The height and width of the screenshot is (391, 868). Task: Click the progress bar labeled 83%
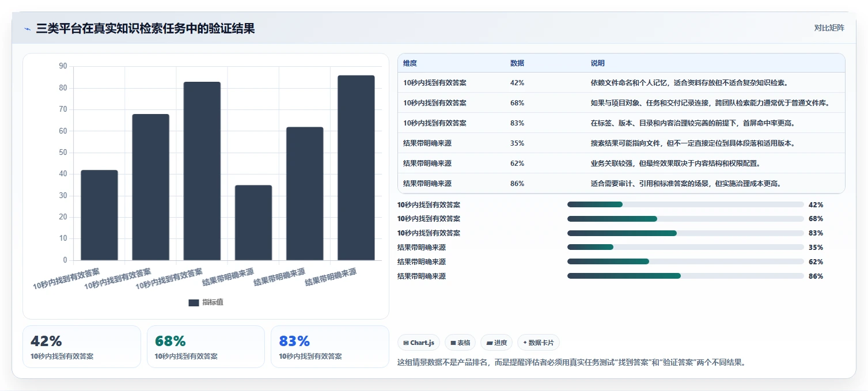[x=685, y=233]
